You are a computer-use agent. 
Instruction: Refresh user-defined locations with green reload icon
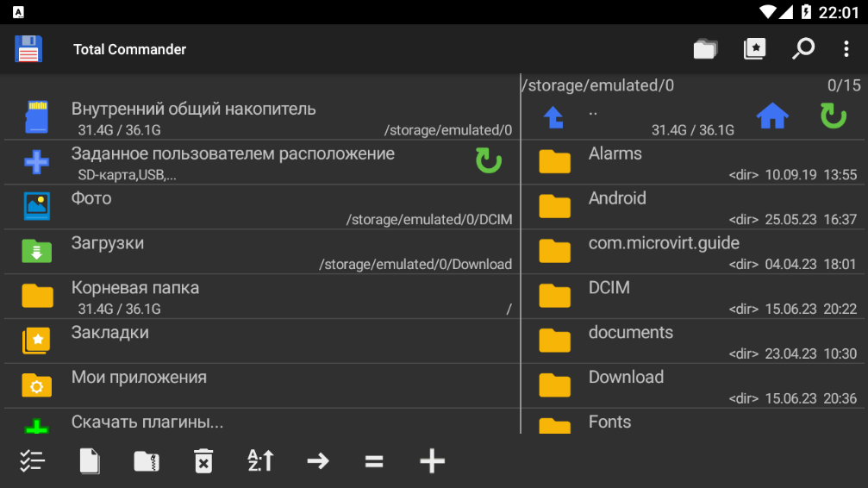489,160
